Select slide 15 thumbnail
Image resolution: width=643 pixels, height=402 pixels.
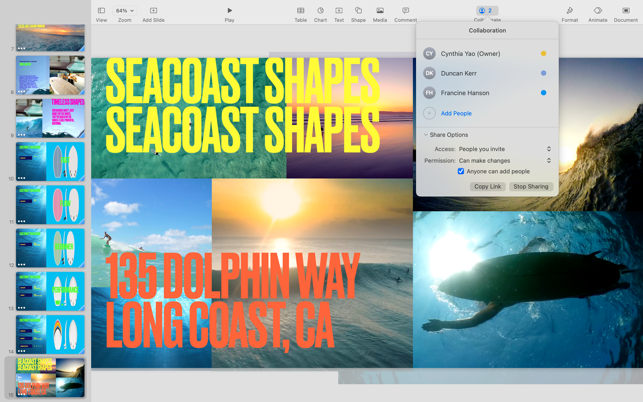point(50,378)
